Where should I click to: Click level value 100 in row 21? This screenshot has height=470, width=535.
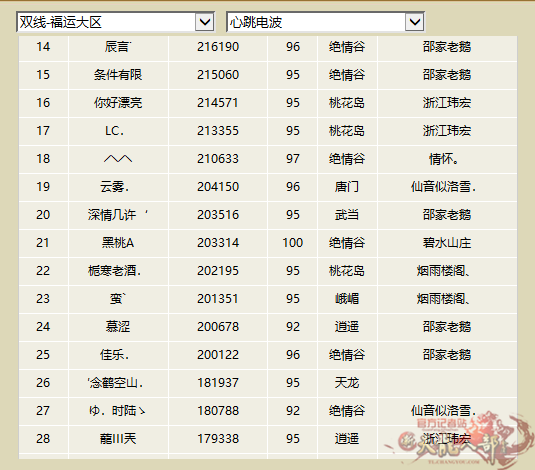[293, 243]
